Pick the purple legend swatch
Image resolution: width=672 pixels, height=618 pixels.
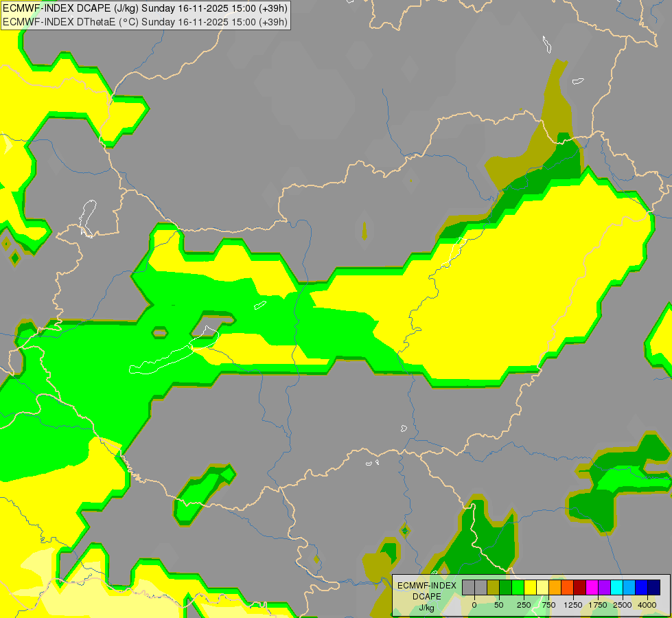605,587
